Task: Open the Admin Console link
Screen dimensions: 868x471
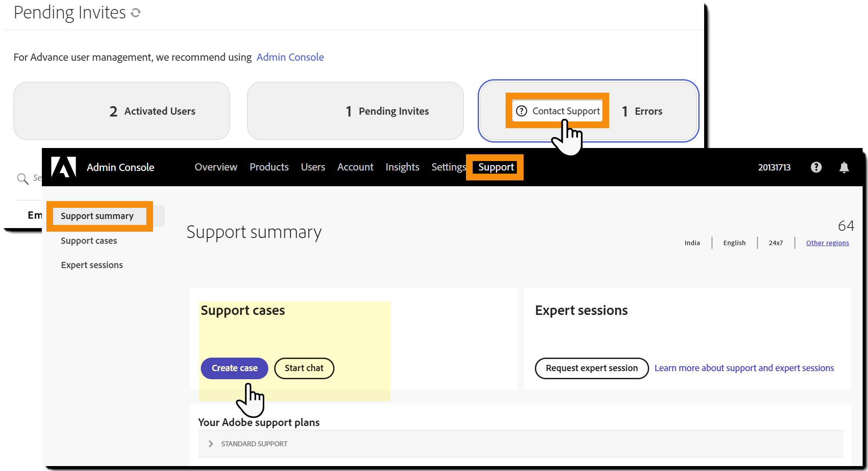Action: 290,57
